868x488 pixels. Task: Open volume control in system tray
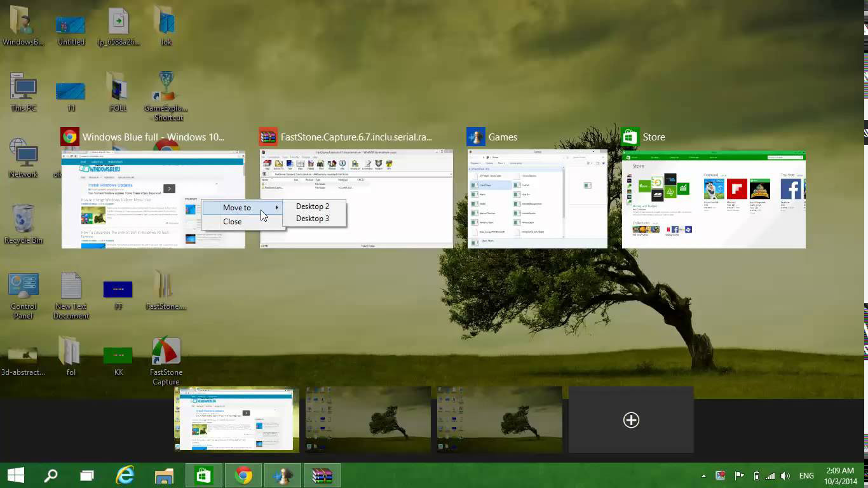point(785,476)
